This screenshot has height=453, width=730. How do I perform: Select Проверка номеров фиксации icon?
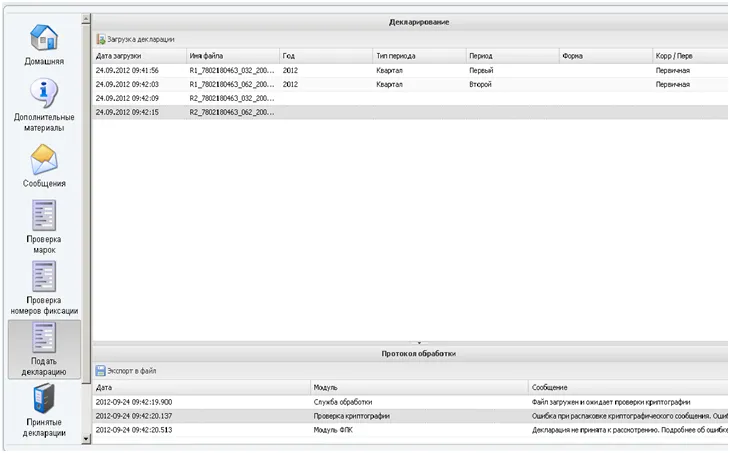(x=44, y=288)
